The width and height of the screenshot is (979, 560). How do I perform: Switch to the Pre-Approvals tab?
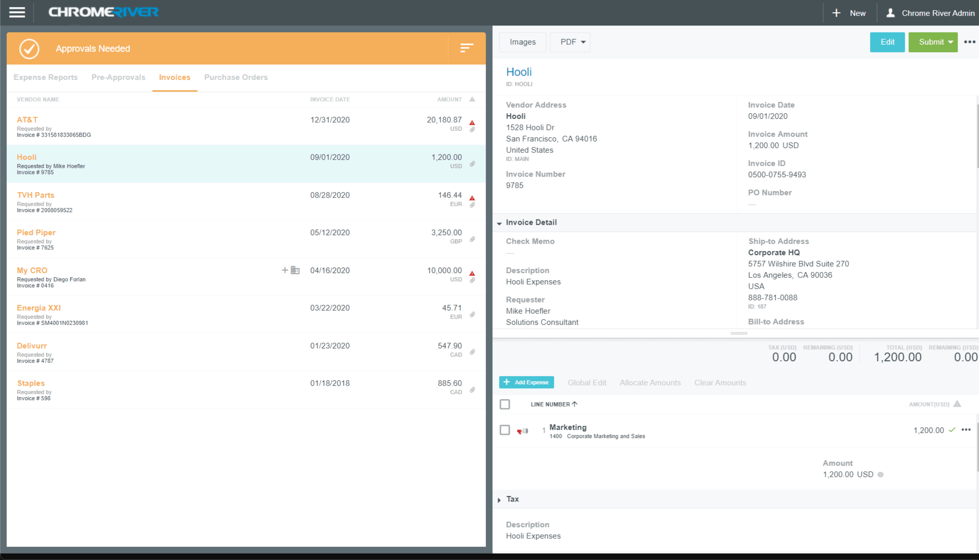point(118,77)
